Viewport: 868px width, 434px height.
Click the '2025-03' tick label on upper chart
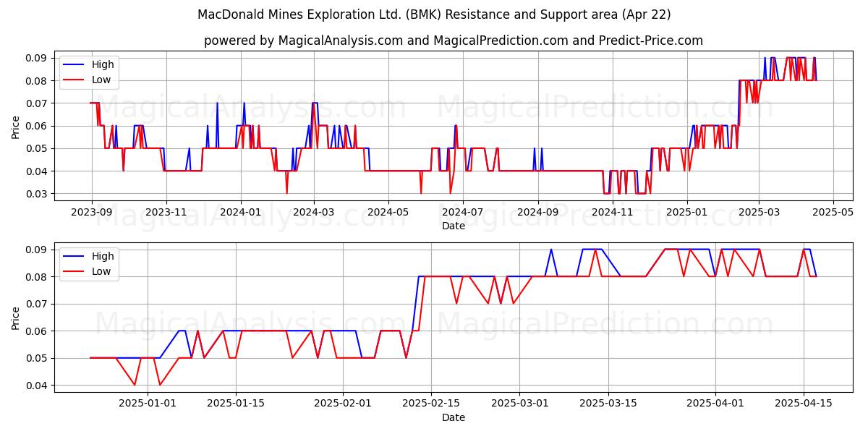tap(759, 212)
